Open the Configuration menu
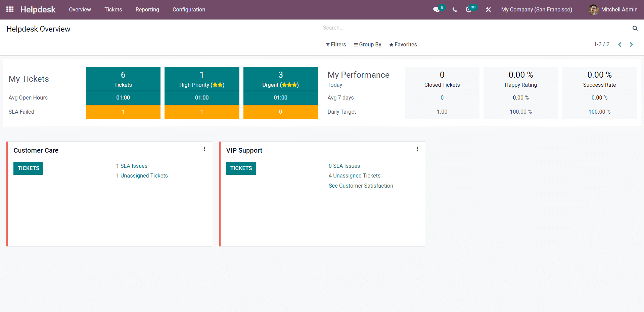Image resolution: width=644 pixels, height=312 pixels. [189, 10]
